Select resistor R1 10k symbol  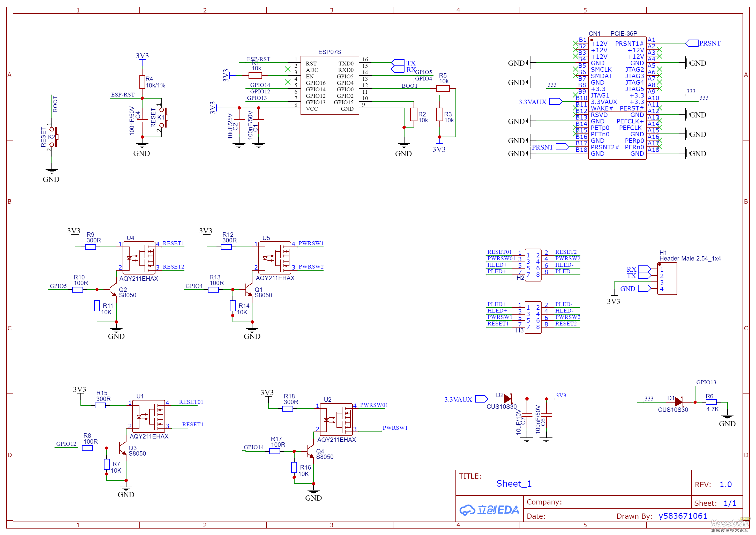(255, 76)
